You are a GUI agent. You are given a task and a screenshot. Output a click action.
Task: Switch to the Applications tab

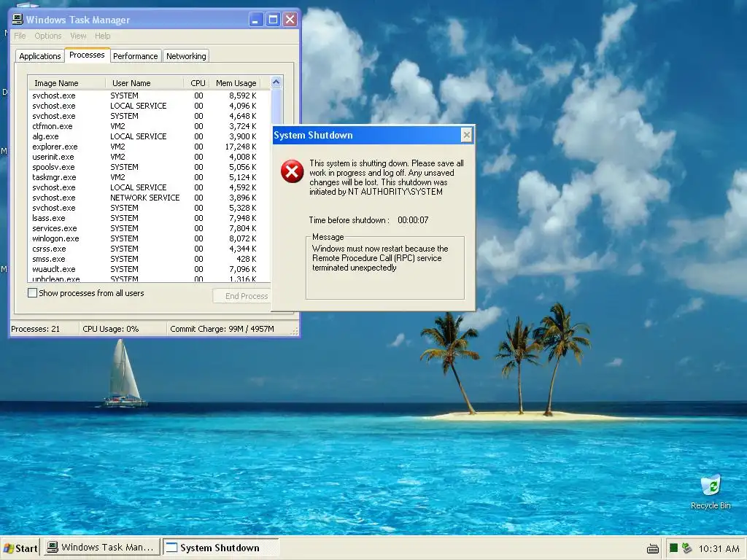(x=40, y=56)
